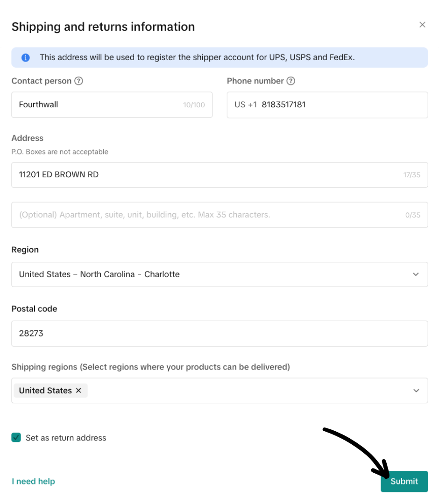Open the Contact person help tooltip
Image resolution: width=439 pixels, height=504 pixels.
[x=78, y=81]
